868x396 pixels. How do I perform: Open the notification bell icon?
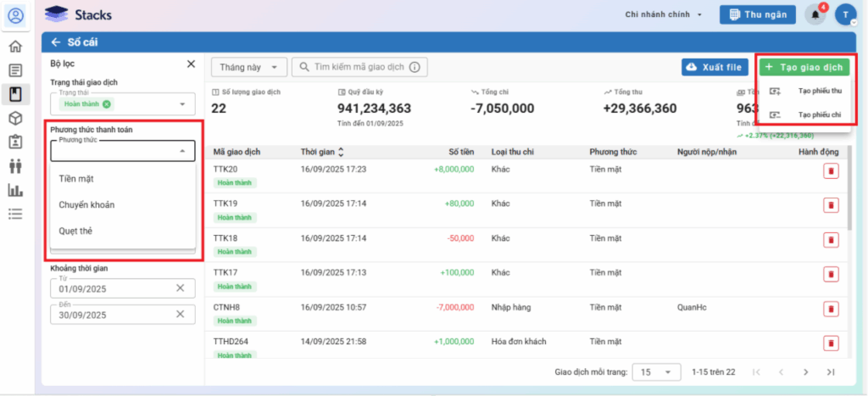click(815, 14)
